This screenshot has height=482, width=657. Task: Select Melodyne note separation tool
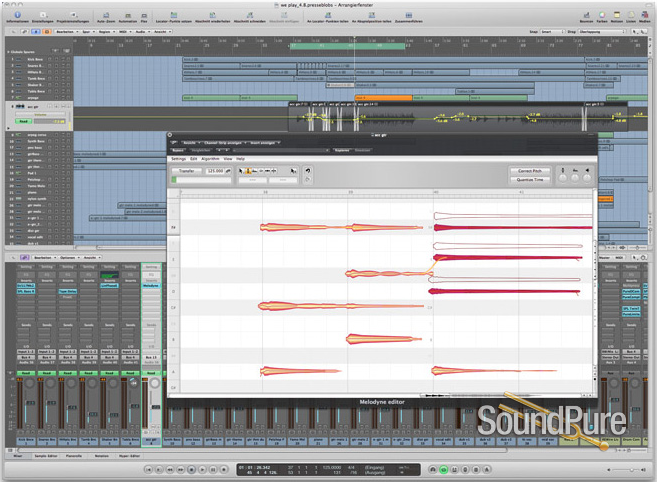tap(274, 171)
